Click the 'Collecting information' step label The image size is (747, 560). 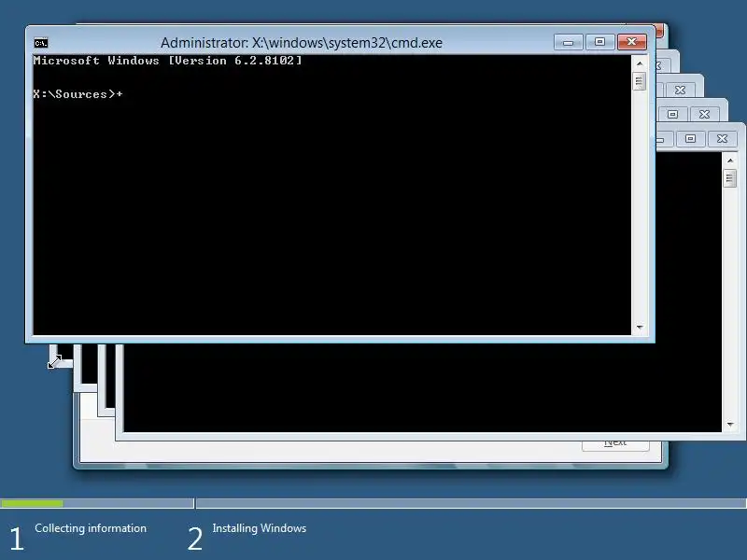[91, 528]
